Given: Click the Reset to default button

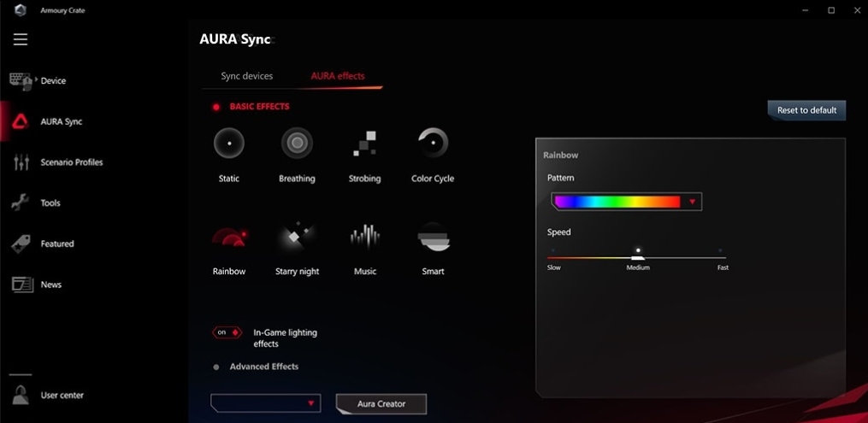Looking at the screenshot, I should (806, 110).
